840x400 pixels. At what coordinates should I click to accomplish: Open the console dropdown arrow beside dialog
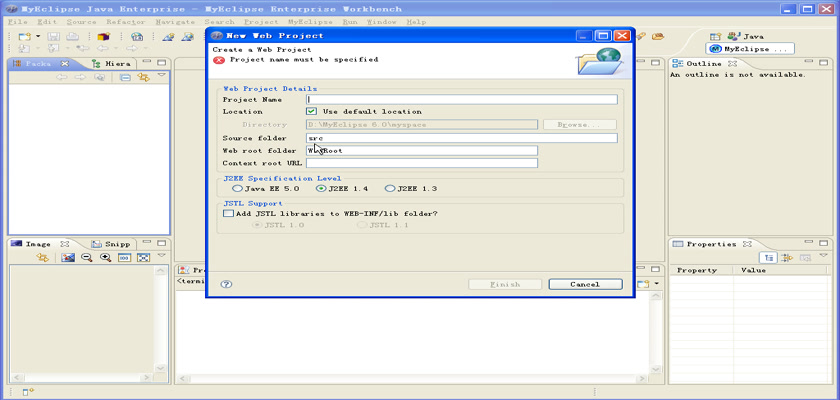coord(657,283)
